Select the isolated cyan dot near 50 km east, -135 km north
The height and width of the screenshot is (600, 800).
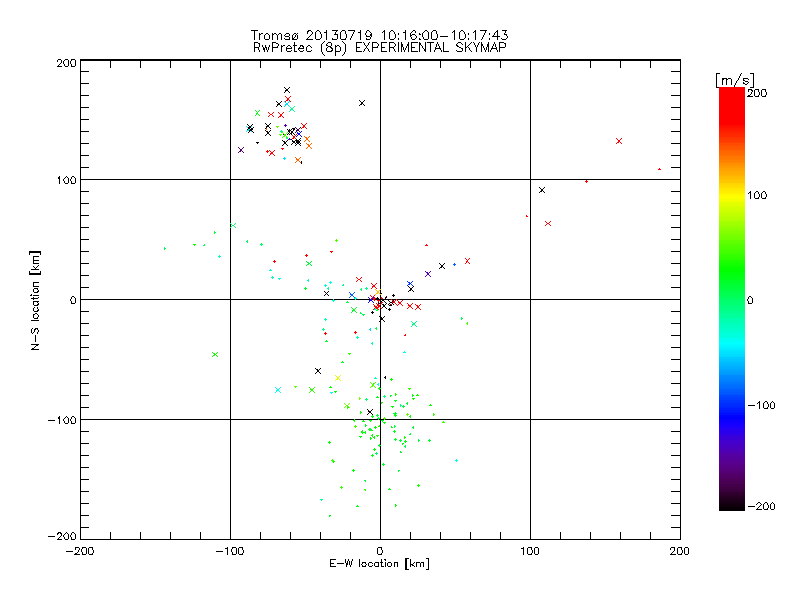456,461
